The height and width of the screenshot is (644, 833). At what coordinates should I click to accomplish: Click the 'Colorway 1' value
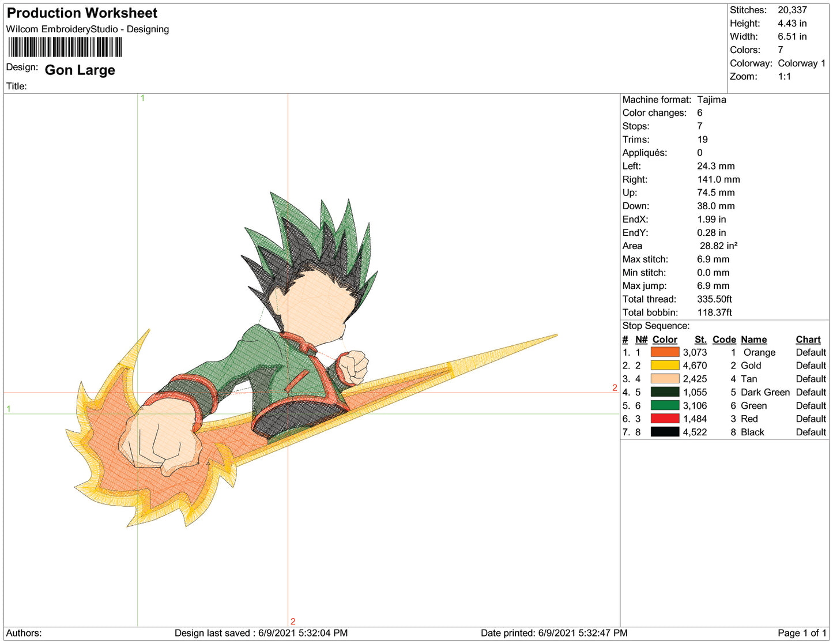801,63
